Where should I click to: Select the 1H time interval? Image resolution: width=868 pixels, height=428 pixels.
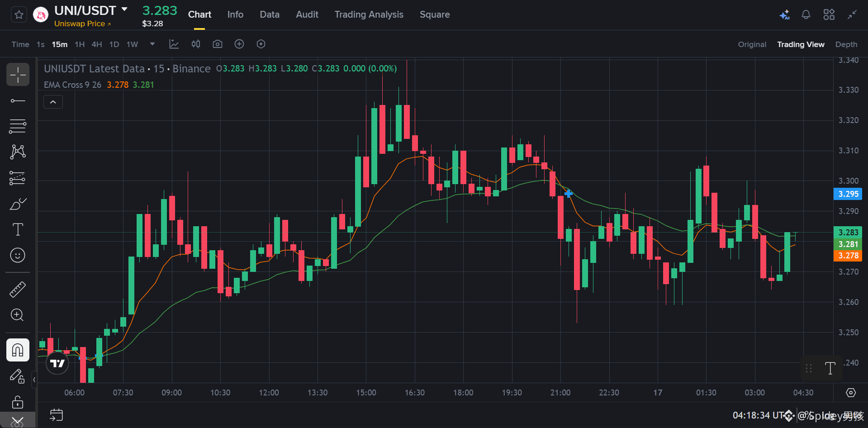pos(80,44)
